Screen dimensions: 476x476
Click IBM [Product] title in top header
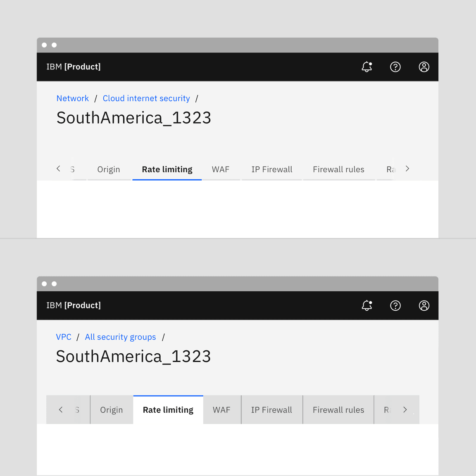[74, 67]
